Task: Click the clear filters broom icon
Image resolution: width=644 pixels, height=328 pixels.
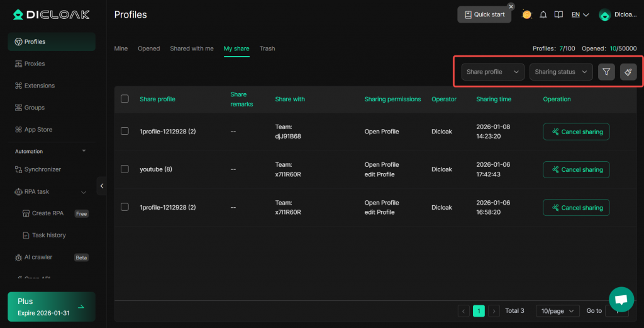Action: click(628, 72)
